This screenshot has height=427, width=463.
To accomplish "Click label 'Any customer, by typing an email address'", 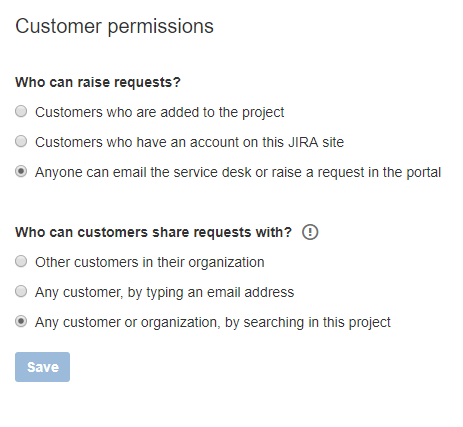I will (165, 292).
